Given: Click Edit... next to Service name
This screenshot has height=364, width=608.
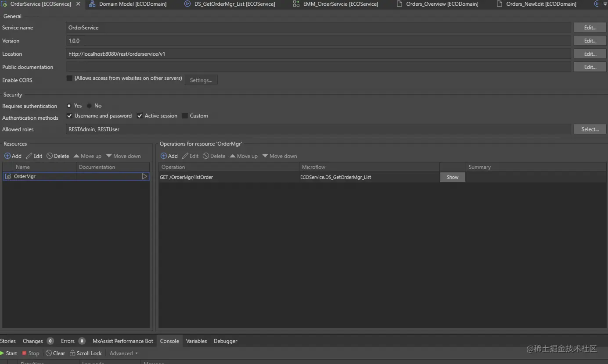Looking at the screenshot, I should point(590,28).
